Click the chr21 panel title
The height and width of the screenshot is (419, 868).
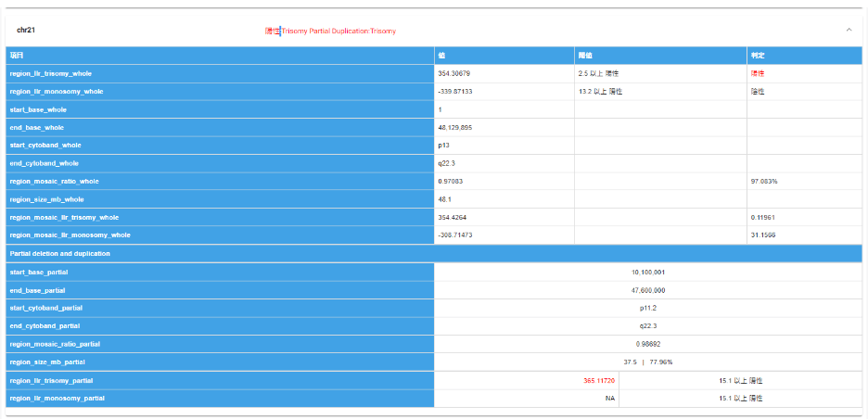coord(26,31)
